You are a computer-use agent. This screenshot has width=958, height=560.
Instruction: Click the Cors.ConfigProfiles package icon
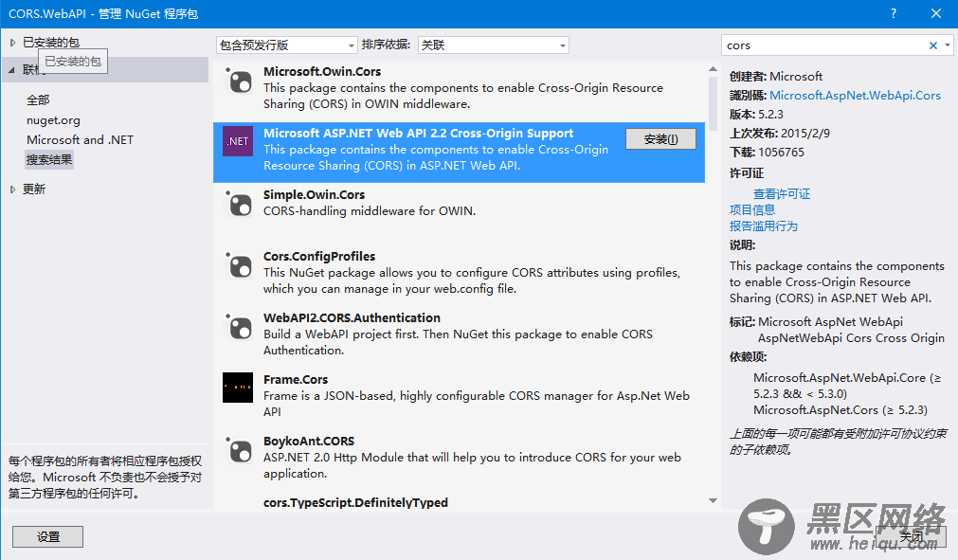click(x=238, y=265)
